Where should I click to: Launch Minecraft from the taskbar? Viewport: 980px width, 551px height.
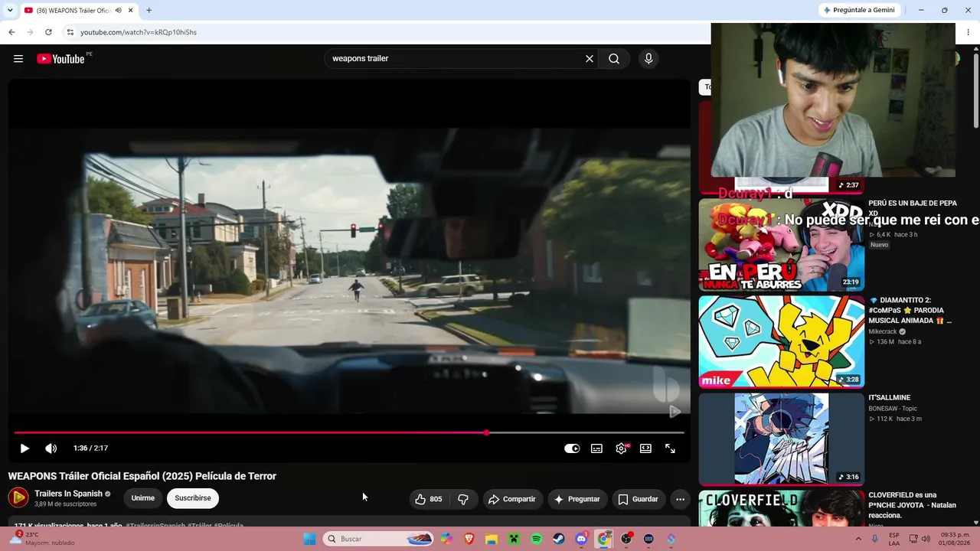[x=514, y=539]
